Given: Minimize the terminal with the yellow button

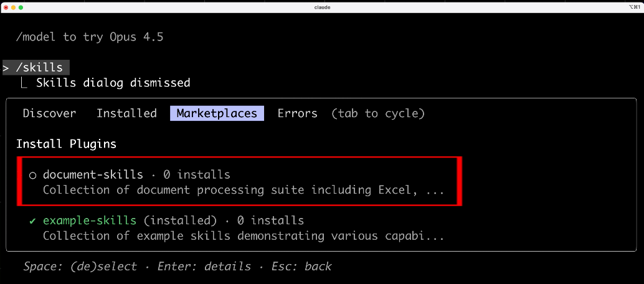Looking at the screenshot, I should [13, 7].
